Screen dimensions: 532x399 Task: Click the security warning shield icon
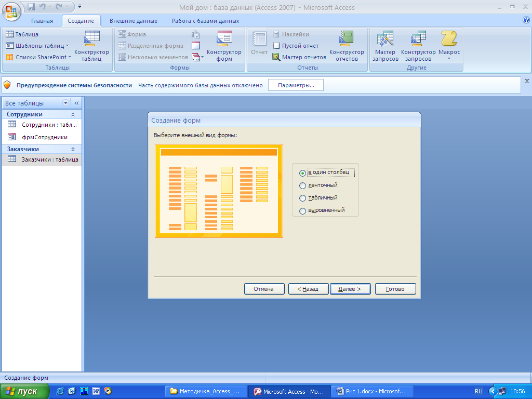7,85
